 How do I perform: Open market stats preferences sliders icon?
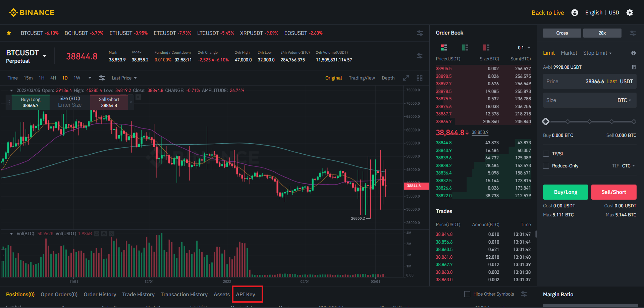point(420,56)
